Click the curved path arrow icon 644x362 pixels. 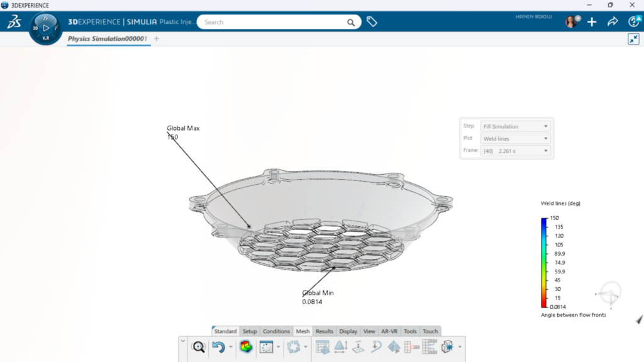point(376,347)
